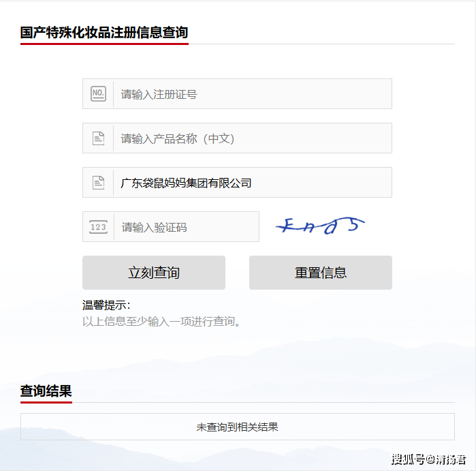Image resolution: width=476 pixels, height=471 pixels.
Task: Click the 查询结果 section heading
Action: point(46,391)
